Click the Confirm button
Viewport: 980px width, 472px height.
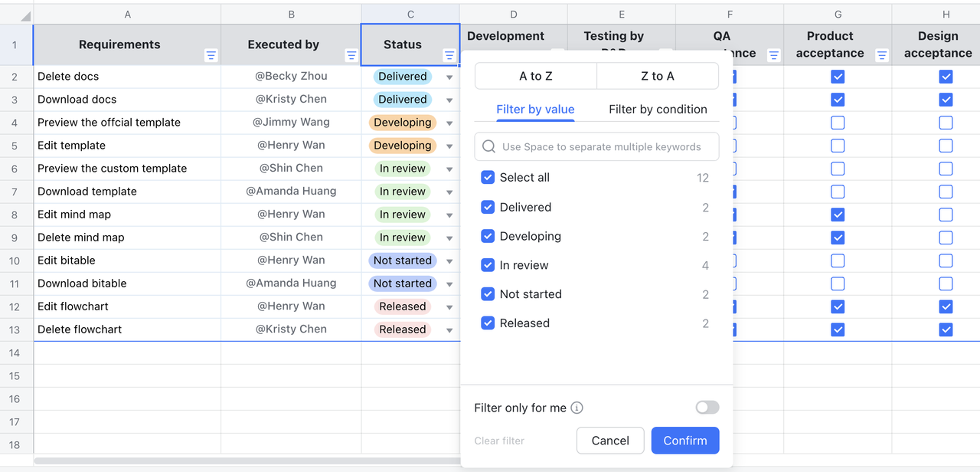point(684,441)
